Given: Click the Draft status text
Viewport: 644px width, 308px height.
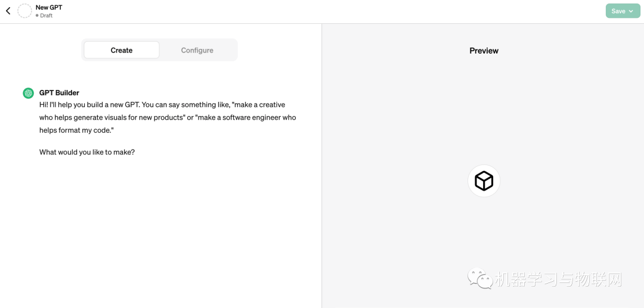Looking at the screenshot, I should point(47,15).
